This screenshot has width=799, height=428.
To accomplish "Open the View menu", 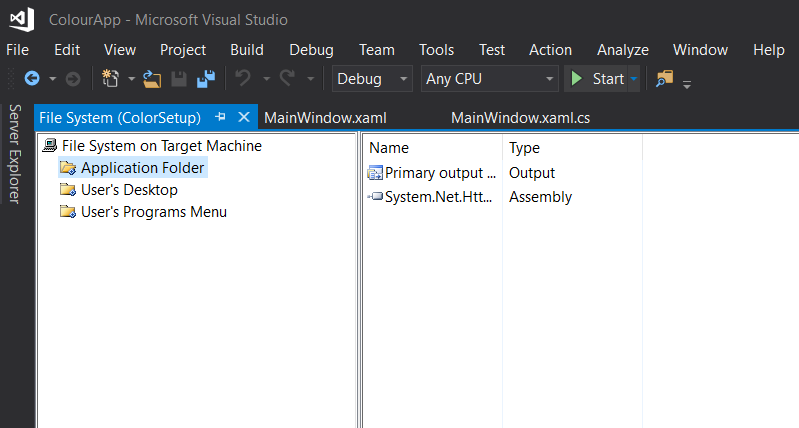I will pos(120,50).
